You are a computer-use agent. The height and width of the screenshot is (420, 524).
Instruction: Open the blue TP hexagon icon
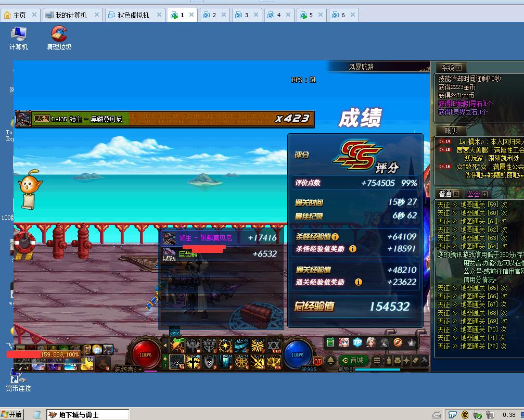coord(357,342)
